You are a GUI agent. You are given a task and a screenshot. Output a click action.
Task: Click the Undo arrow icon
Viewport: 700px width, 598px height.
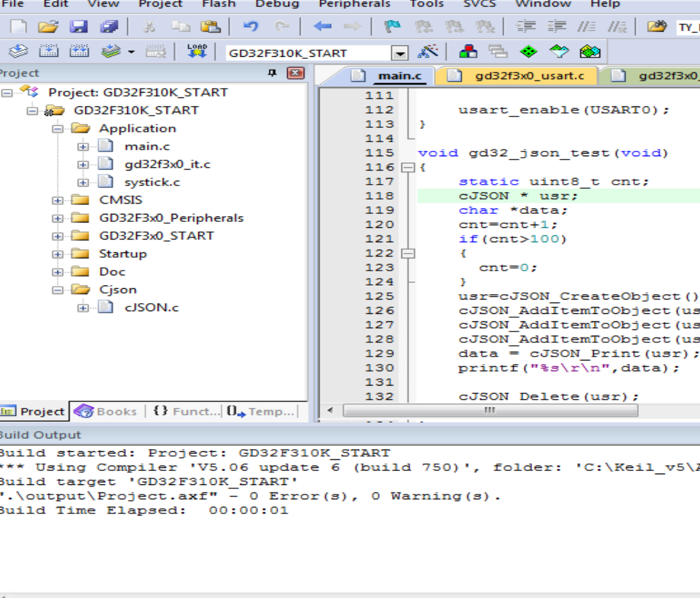pyautogui.click(x=250, y=27)
